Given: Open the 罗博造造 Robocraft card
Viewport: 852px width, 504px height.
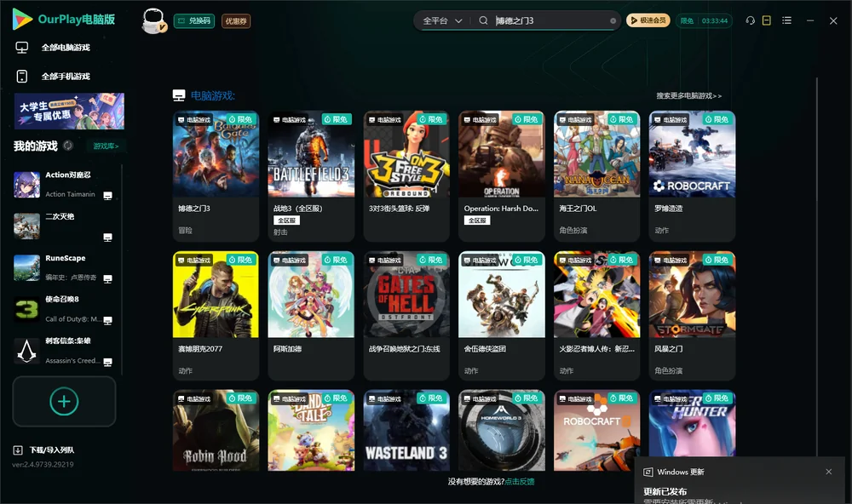Looking at the screenshot, I should point(692,176).
